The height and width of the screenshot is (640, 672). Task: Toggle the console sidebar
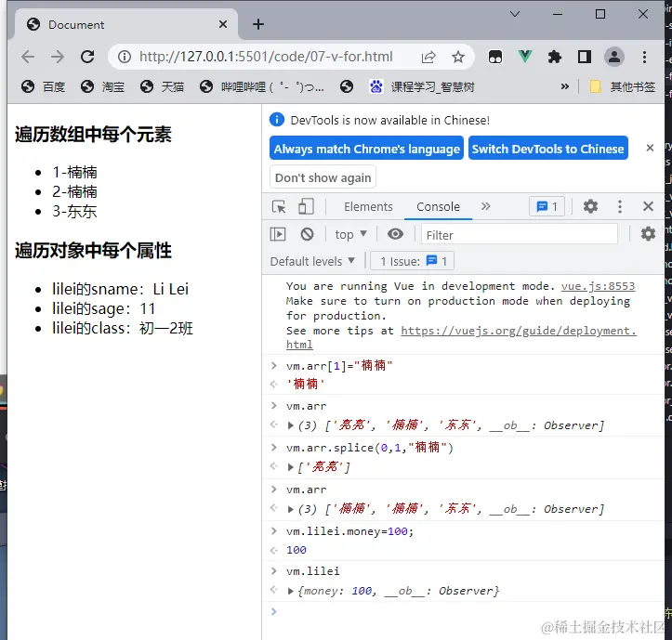(x=278, y=234)
